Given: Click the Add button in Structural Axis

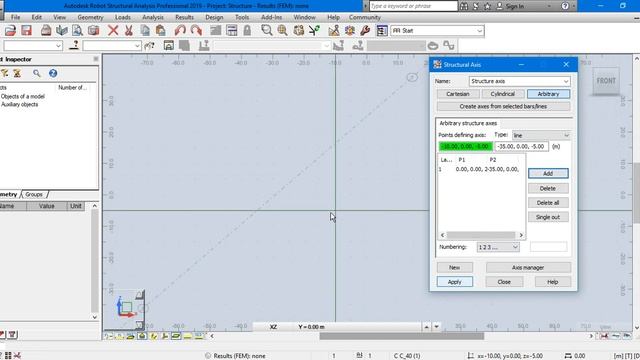Looking at the screenshot, I should click(548, 173).
